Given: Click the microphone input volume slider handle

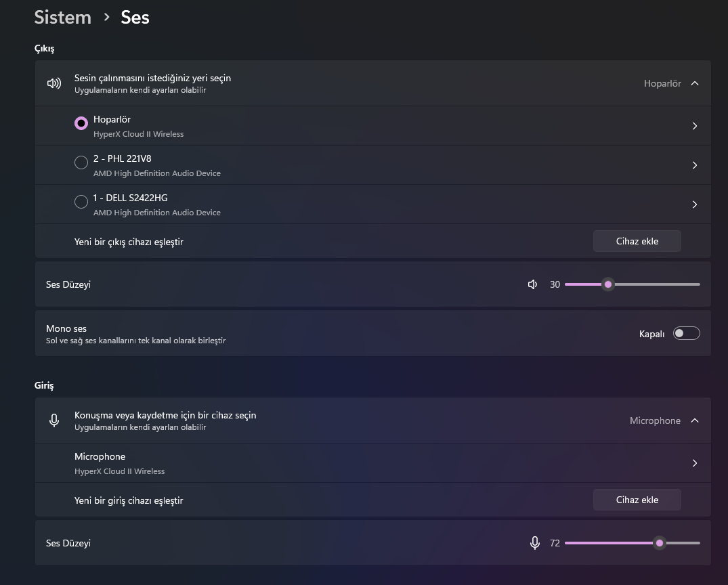Looking at the screenshot, I should (660, 543).
